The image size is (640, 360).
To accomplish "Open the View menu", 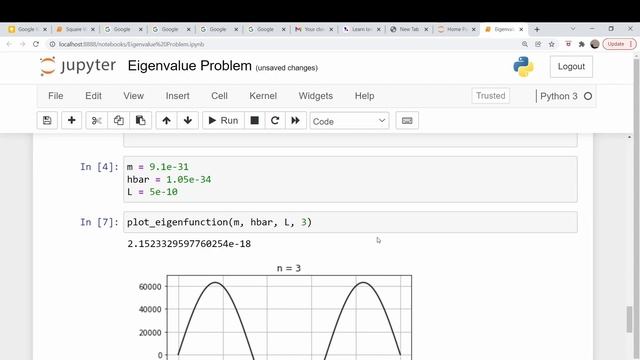I will 133,96.
